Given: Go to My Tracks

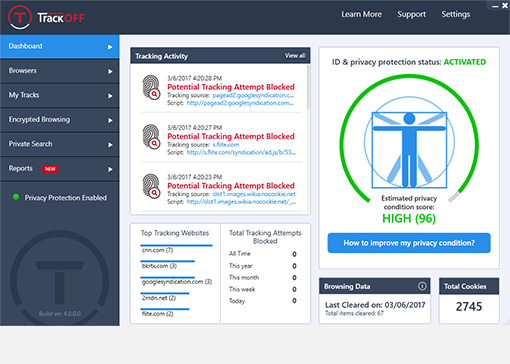Looking at the screenshot, I should point(60,95).
